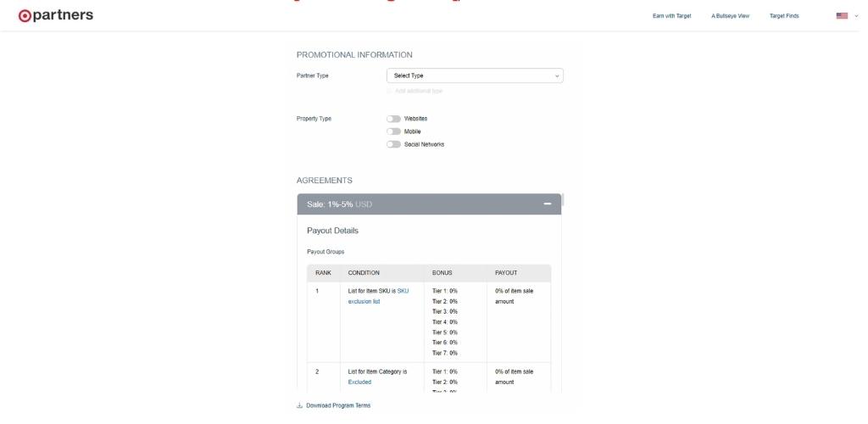Viewport: 868px width, 424px height.
Task: Click the agreements panel scrollbar
Action: pyautogui.click(x=562, y=201)
